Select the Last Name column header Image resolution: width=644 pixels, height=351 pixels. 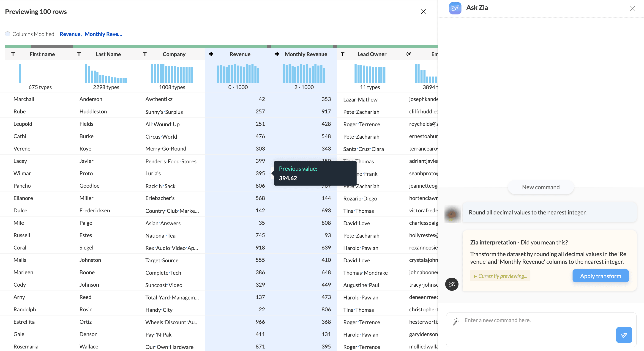pos(108,54)
